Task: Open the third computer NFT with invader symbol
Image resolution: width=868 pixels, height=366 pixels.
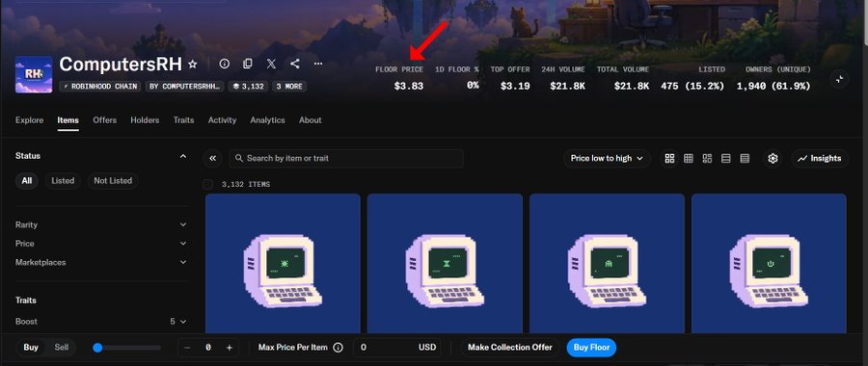Action: (607, 263)
